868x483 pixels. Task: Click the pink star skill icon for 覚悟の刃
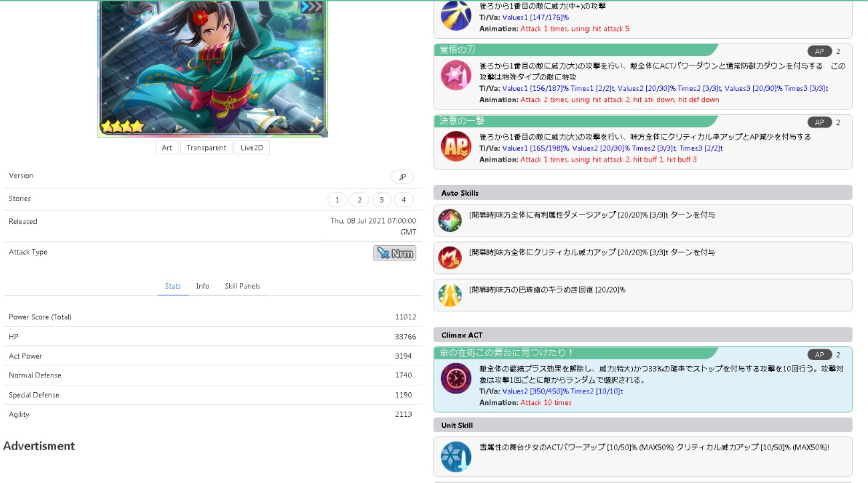456,75
